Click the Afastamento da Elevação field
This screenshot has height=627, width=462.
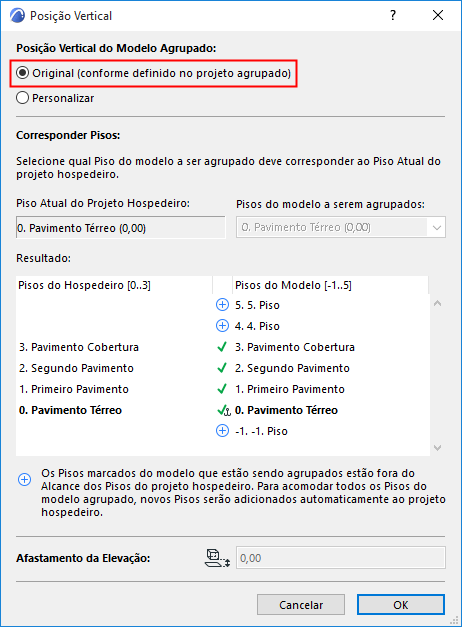tap(341, 558)
